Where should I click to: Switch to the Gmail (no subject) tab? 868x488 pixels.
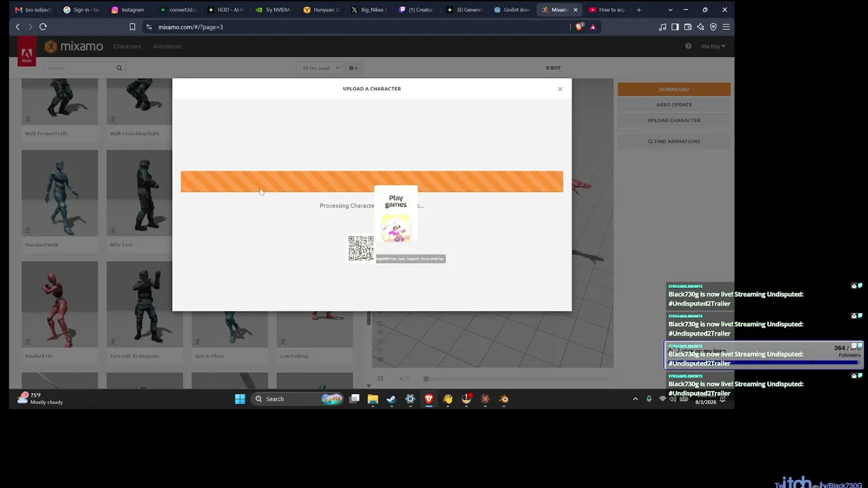tap(33, 9)
